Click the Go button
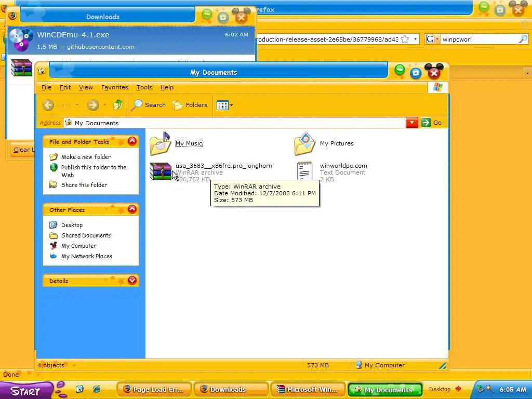The width and height of the screenshot is (532, 399). (432, 123)
